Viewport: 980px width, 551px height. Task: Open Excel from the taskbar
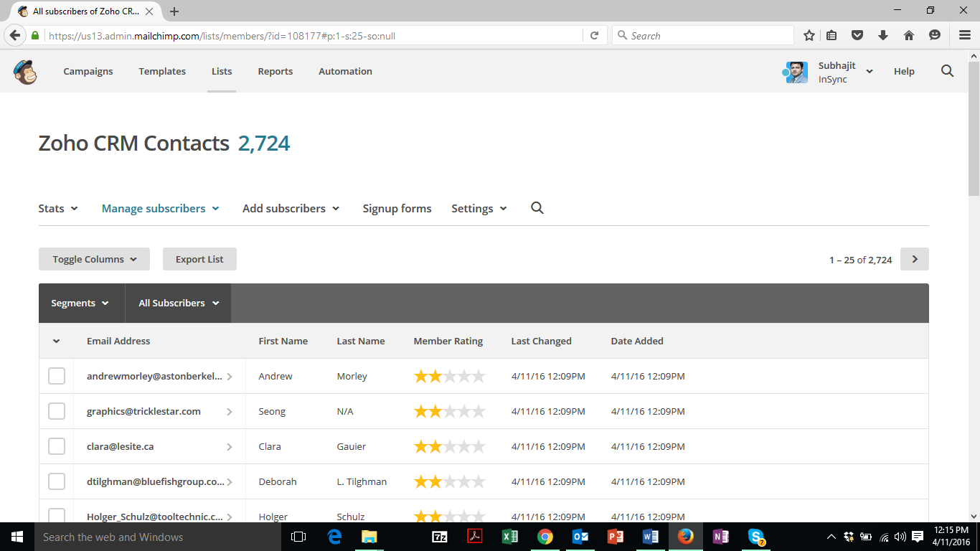point(510,537)
